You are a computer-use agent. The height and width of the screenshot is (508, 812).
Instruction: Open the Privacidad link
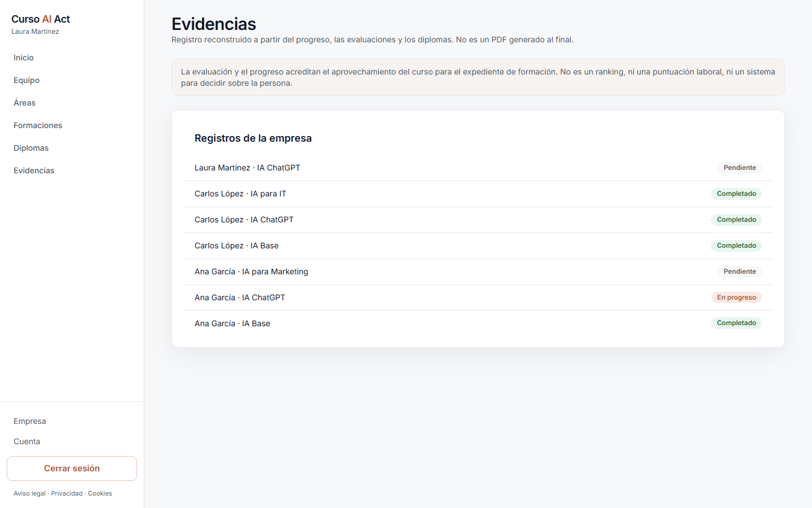[x=67, y=493]
